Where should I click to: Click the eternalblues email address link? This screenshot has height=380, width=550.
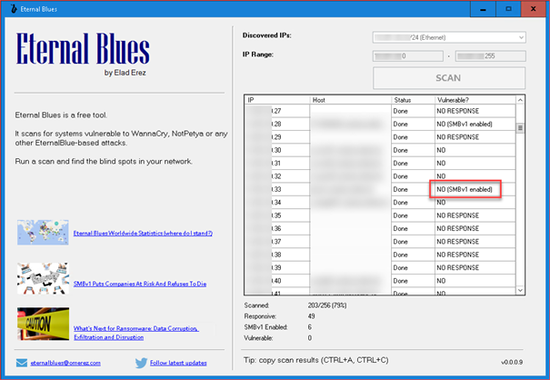(66, 363)
